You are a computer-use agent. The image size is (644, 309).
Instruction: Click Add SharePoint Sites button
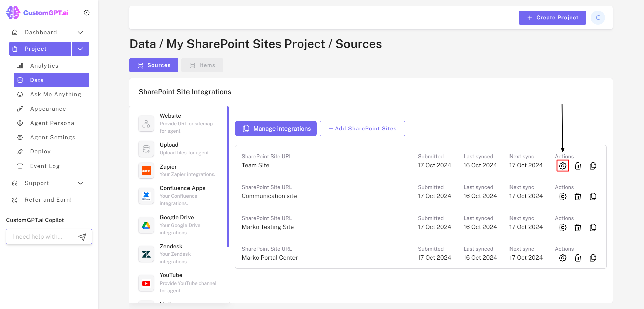click(x=362, y=129)
